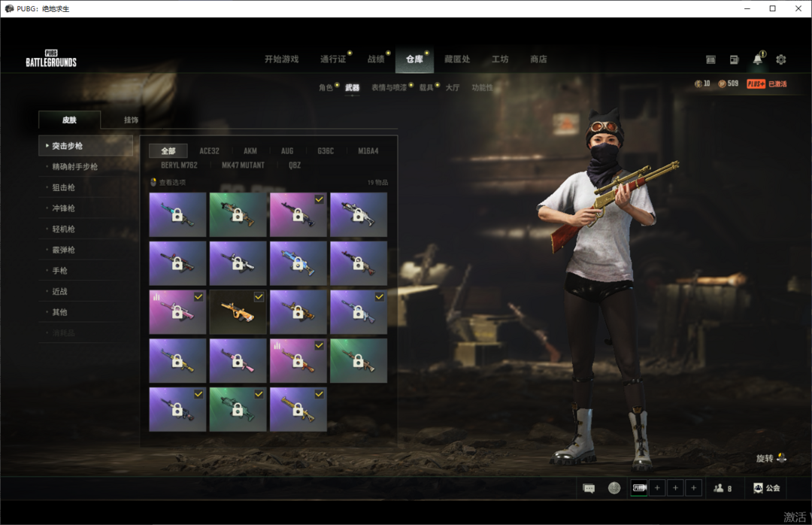Image resolution: width=812 pixels, height=525 pixels.
Task: Open the 藏匿处 menu
Action: [457, 59]
